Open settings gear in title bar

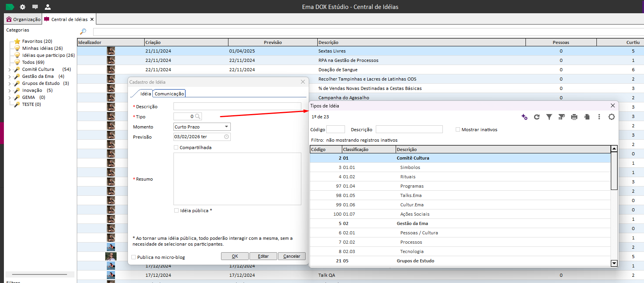click(x=23, y=7)
